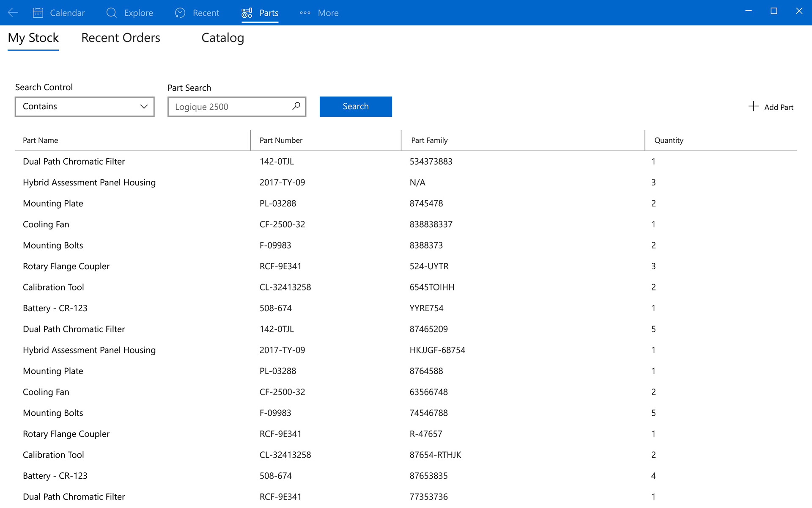Click the plus icon for Add Part
This screenshot has height=508, width=812.
tap(753, 106)
